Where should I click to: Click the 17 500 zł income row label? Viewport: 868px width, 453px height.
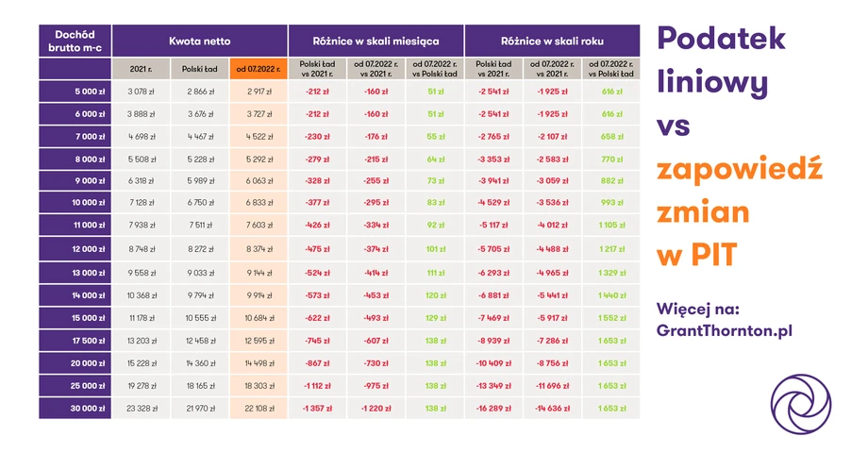coord(75,341)
